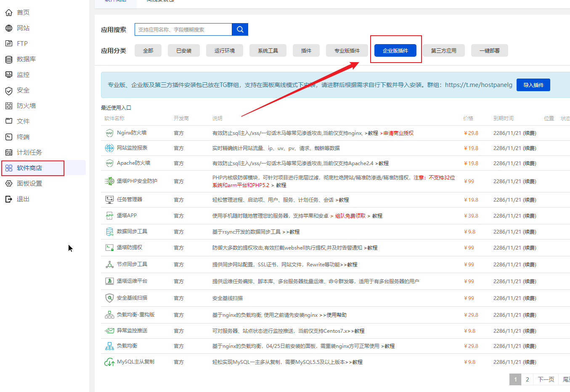The image size is (570, 392).
Task: Click the 节点同步工具 plugin icon
Action: click(109, 264)
